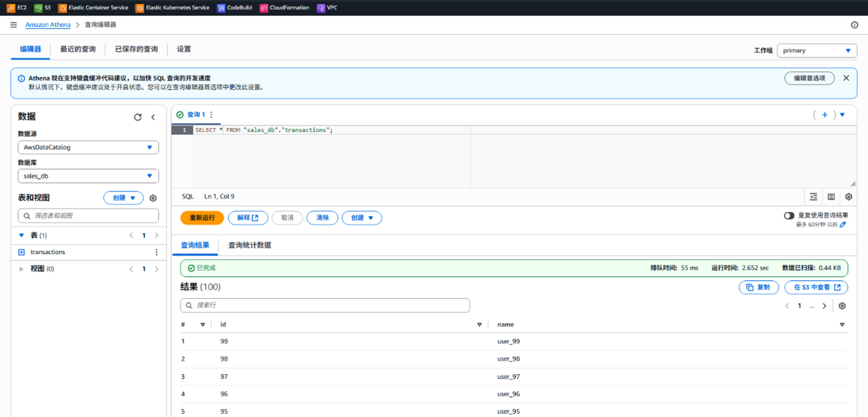Image resolution: width=868 pixels, height=417 pixels.
Task: Switch to the recent queries tab
Action: [x=77, y=49]
